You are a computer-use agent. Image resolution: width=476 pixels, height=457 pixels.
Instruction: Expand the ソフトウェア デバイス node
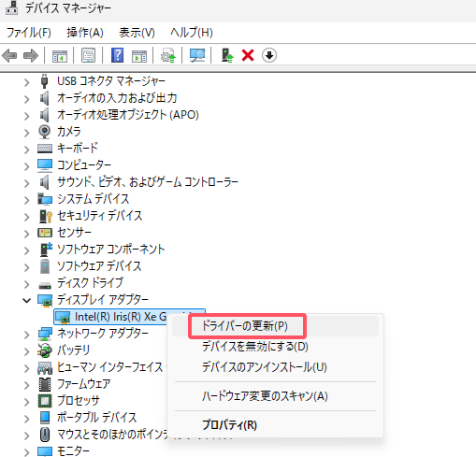[27, 267]
